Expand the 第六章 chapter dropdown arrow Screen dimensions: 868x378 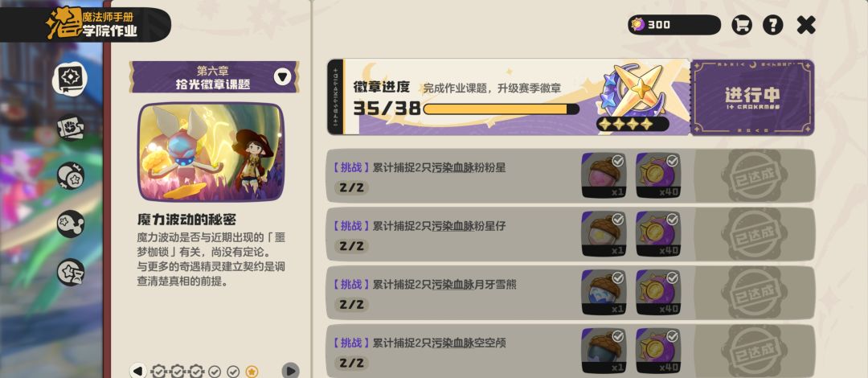pos(282,76)
